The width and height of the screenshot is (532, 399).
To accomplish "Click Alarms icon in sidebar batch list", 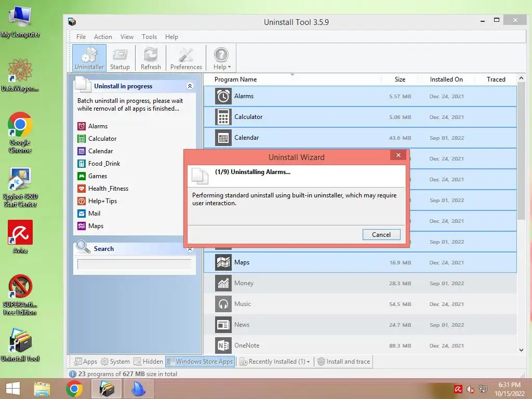I will 82,126.
